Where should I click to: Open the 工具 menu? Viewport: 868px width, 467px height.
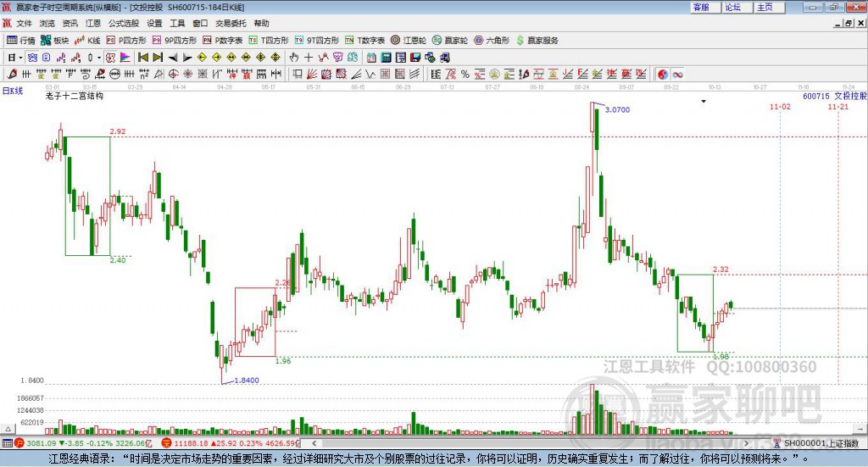pyautogui.click(x=177, y=23)
